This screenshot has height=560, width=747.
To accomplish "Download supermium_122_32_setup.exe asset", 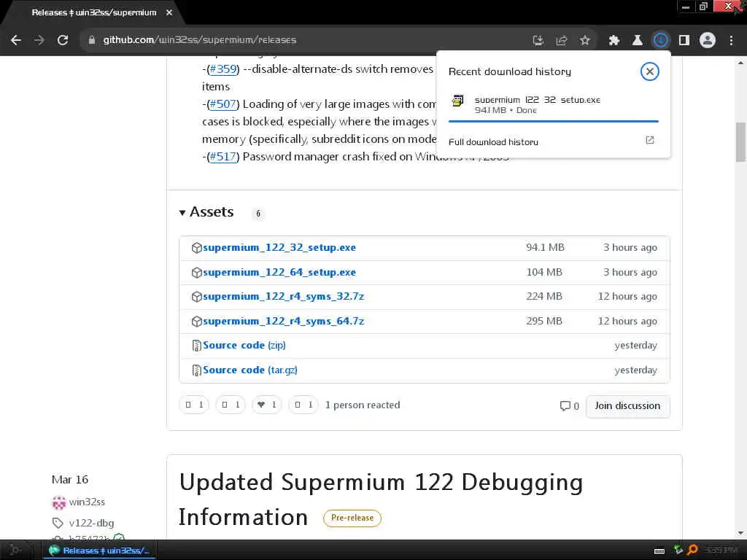I will 279,248.
